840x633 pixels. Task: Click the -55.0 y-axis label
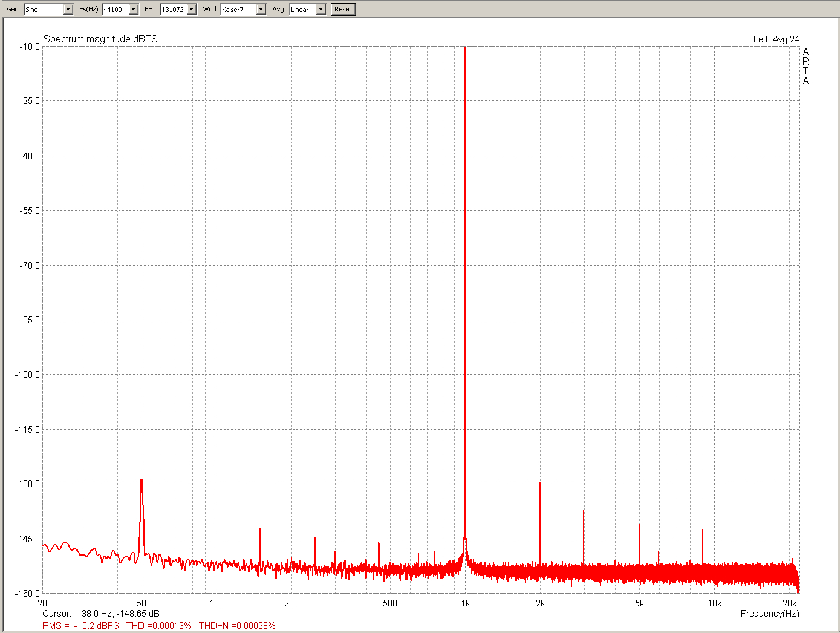pyautogui.click(x=29, y=211)
